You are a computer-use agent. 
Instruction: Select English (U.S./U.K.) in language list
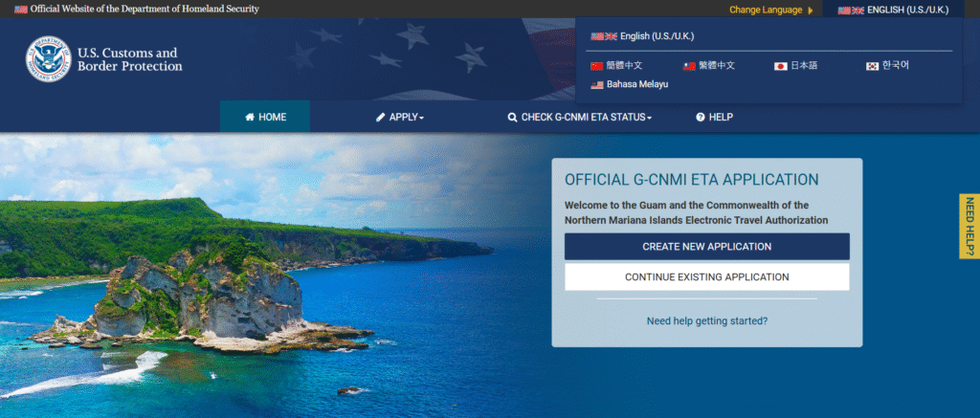coord(642,36)
